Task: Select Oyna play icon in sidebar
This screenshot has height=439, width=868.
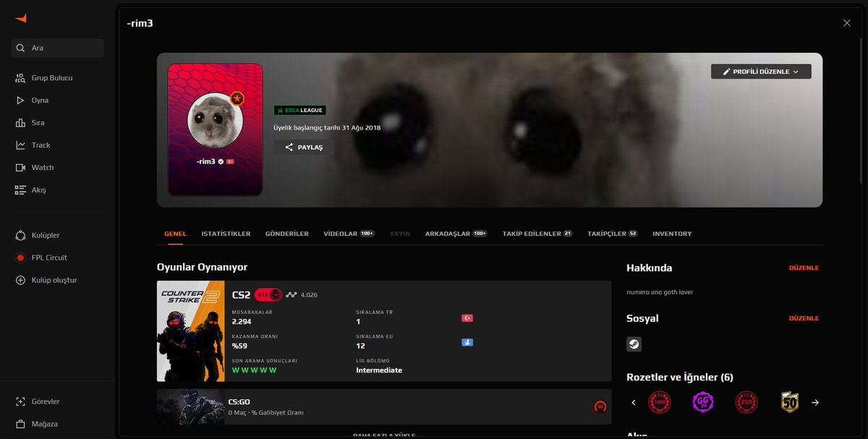Action: pos(20,101)
